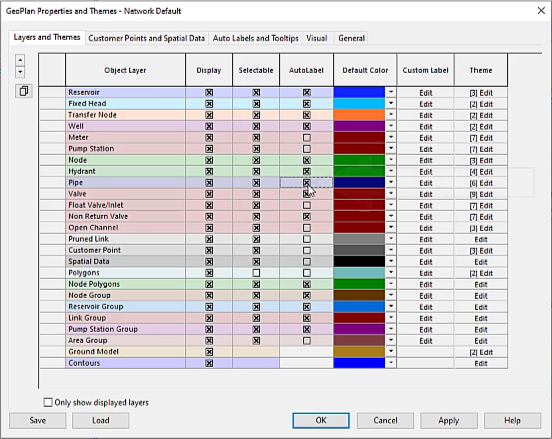The image size is (552, 439).
Task: Select the Reservoir Group layer name
Action: tap(125, 307)
